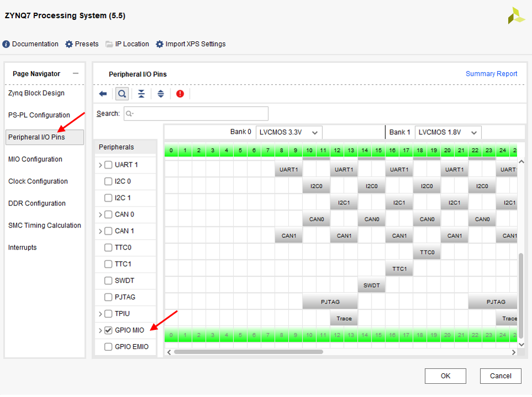Enable the SWDT checkbox
Viewport: 532px width, 397px height.
coord(108,281)
